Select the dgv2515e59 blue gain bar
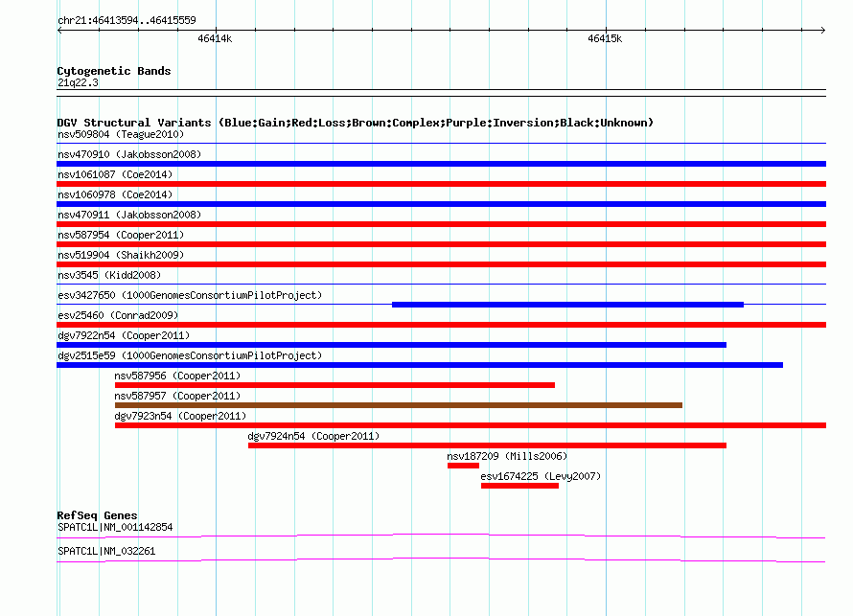 pos(420,365)
